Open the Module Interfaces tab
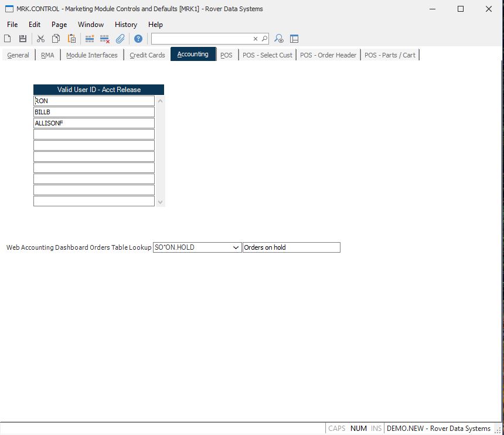Image resolution: width=504 pixels, height=435 pixels. (91, 55)
